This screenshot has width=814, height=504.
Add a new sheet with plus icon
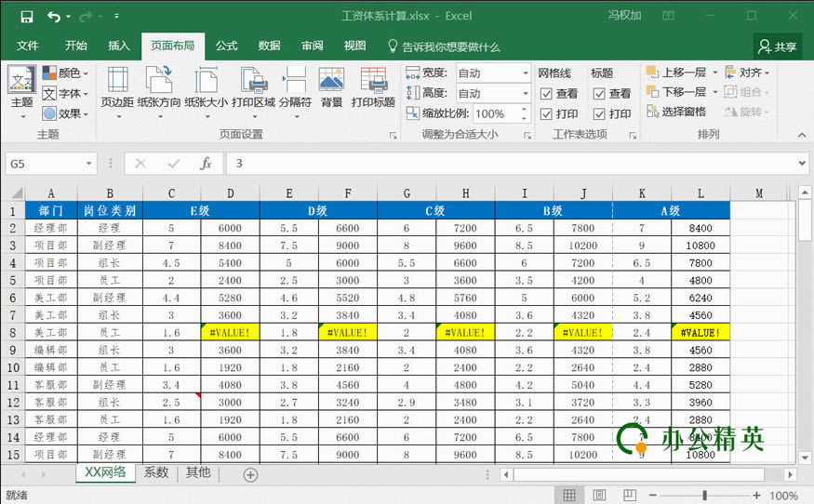click(250, 475)
